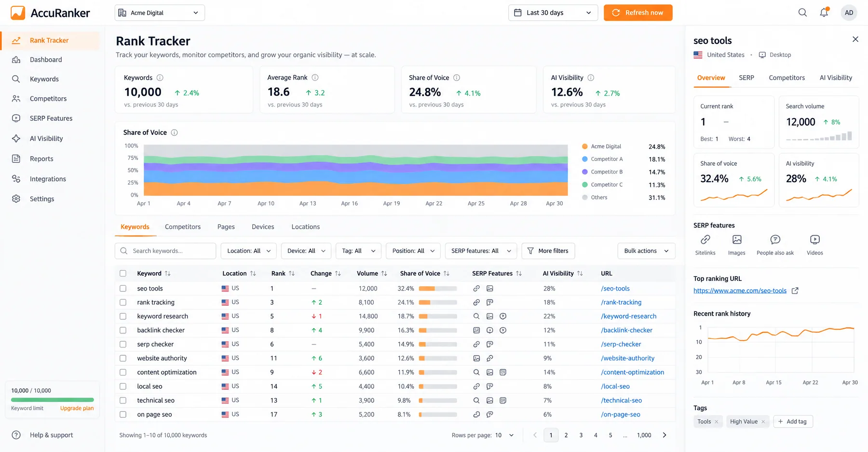Check the 'seo tools' row checkbox
The image size is (868, 452).
pos(123,289)
